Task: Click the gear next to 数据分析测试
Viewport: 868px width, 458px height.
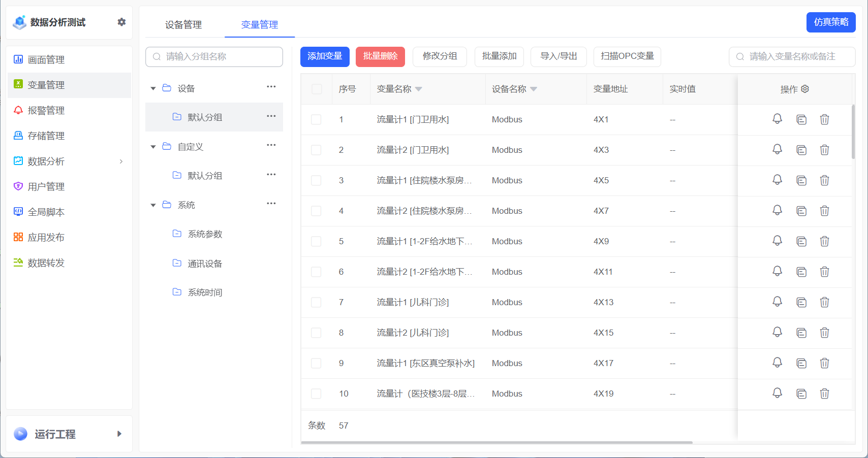Action: [121, 22]
